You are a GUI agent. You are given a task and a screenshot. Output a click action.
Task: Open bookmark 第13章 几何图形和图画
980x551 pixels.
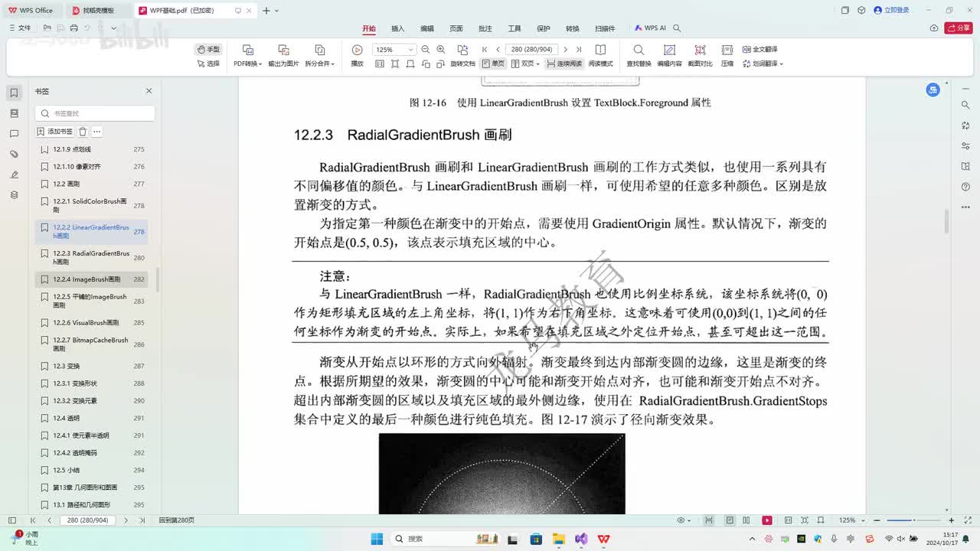pos(91,487)
